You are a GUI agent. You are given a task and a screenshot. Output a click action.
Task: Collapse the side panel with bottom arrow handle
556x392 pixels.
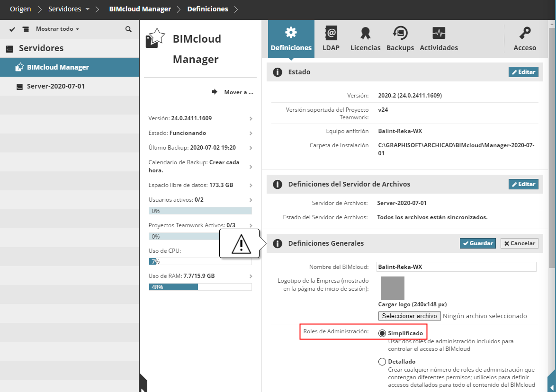pos(143,383)
